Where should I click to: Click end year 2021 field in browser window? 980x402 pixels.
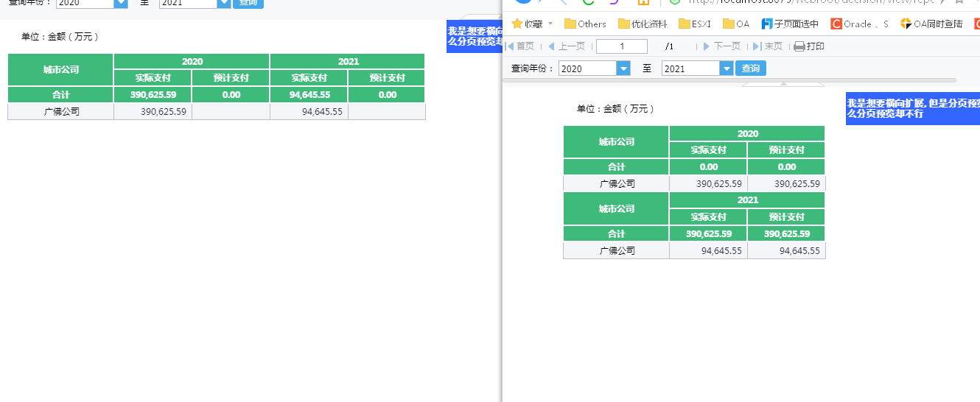tap(691, 68)
